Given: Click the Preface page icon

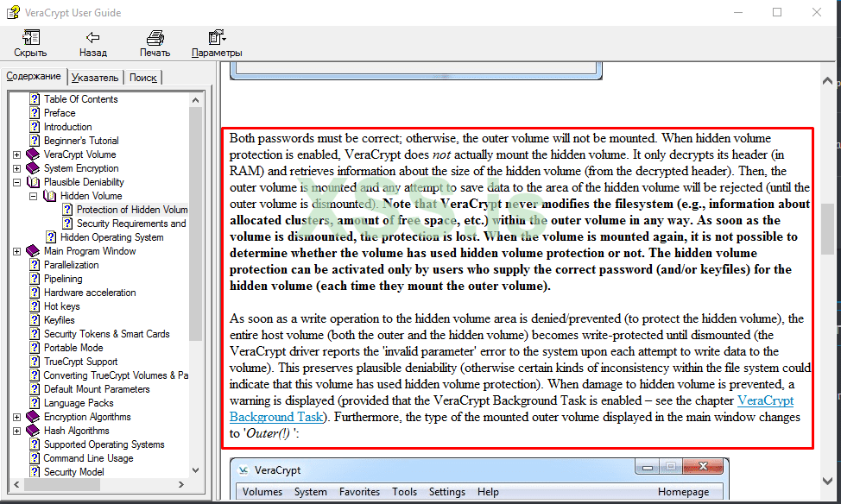Looking at the screenshot, I should click(35, 113).
